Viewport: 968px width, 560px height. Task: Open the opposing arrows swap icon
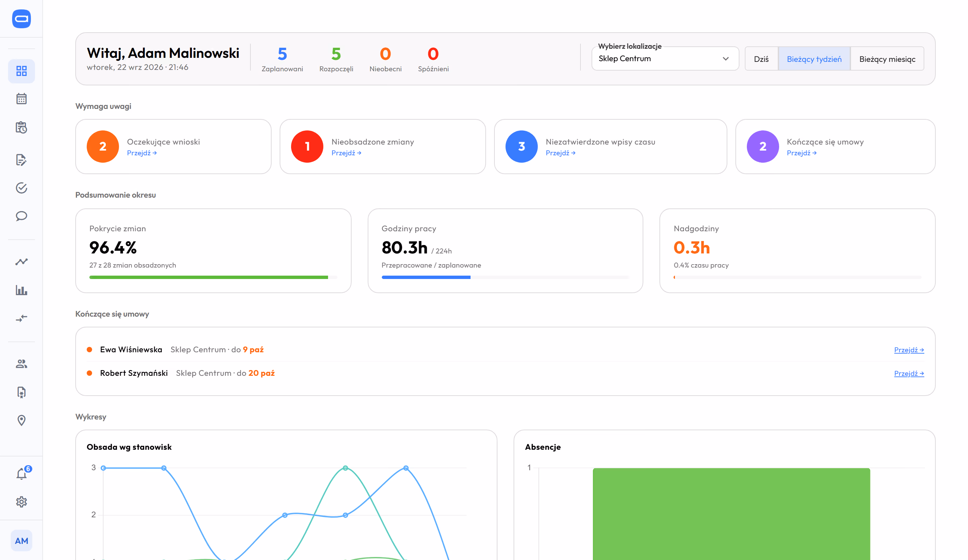point(22,318)
